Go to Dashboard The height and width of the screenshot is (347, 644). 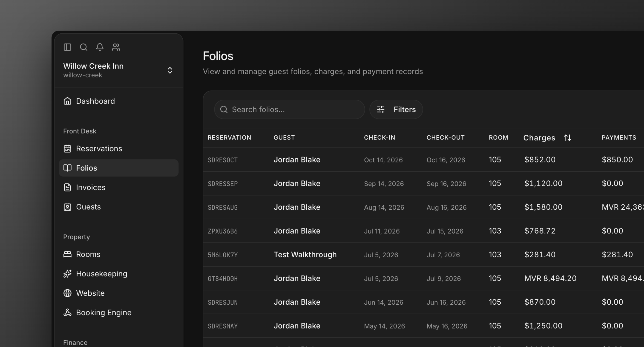[118, 101]
